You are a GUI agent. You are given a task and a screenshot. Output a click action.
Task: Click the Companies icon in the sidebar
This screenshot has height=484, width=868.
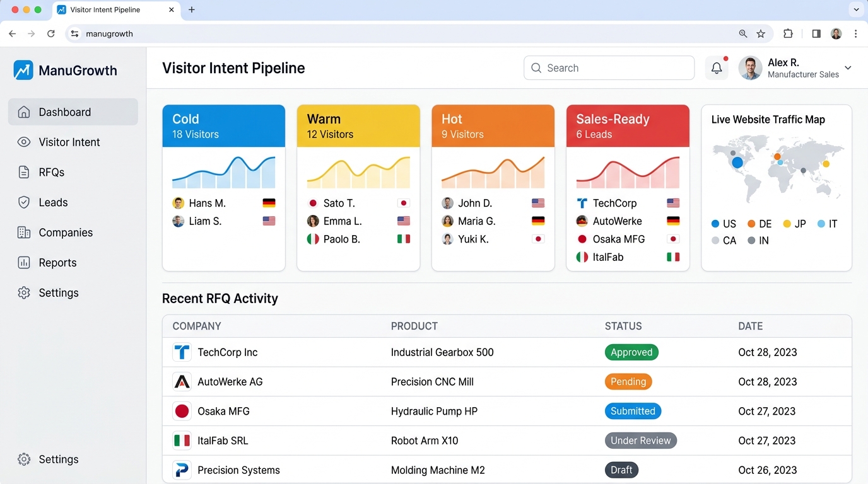click(23, 233)
